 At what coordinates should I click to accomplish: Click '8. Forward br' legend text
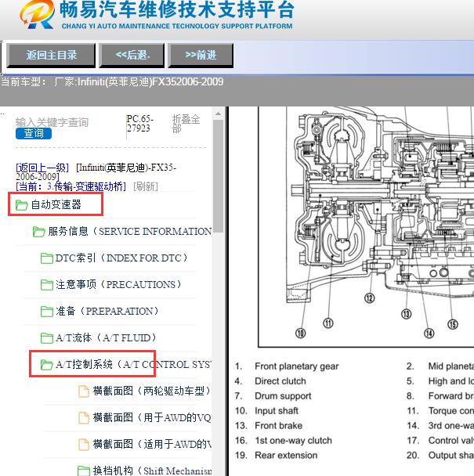[440, 396]
